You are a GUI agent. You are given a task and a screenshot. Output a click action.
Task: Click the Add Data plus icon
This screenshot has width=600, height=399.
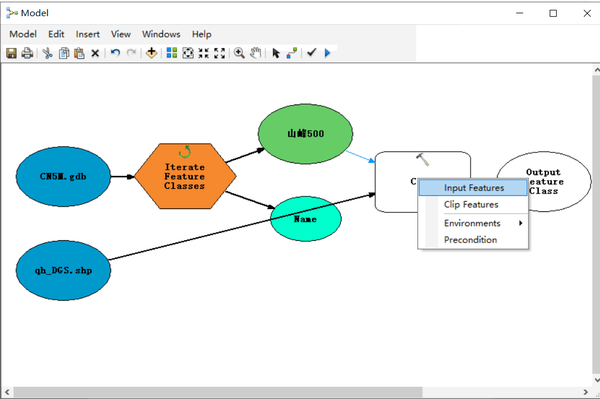coord(152,53)
